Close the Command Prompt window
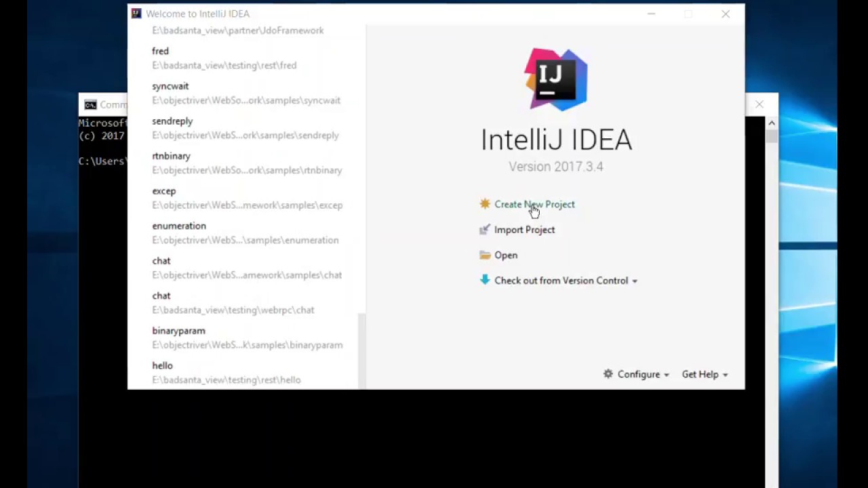The height and width of the screenshot is (488, 868). point(759,104)
